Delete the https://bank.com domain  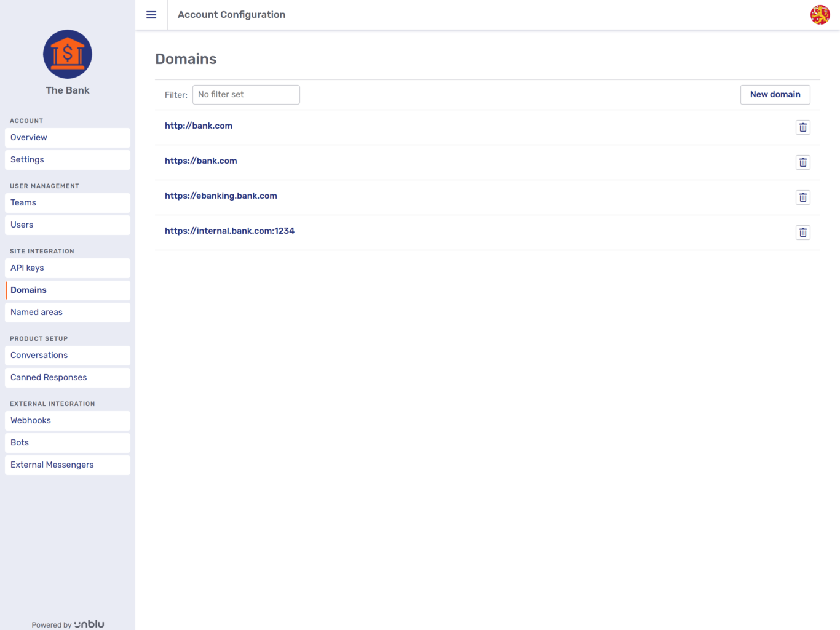(x=802, y=162)
